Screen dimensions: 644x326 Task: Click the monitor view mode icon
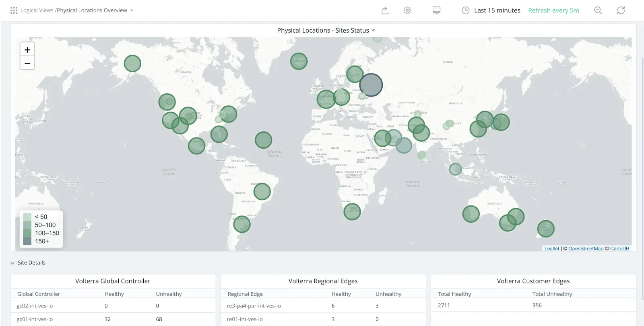(436, 10)
